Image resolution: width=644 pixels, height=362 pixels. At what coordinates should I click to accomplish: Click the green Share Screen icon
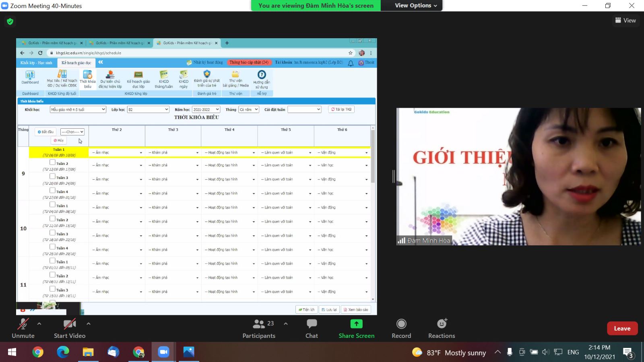[x=356, y=324]
